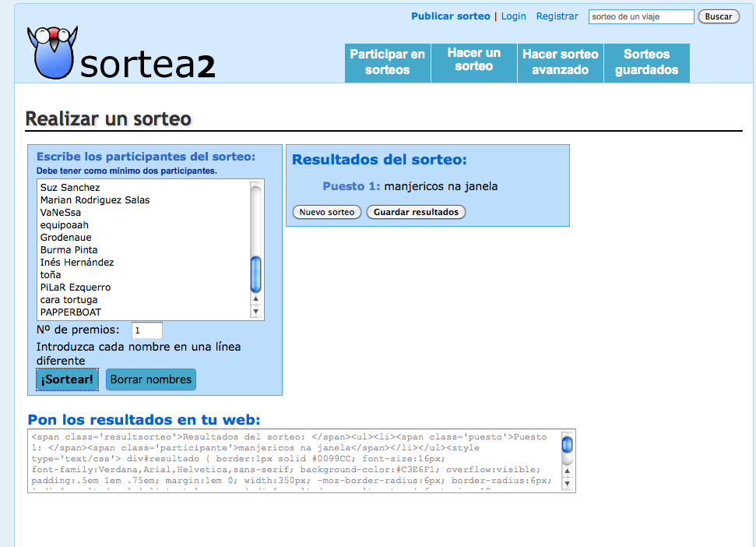Focus the Nº de premios input field
The image size is (756, 547).
[x=147, y=330]
